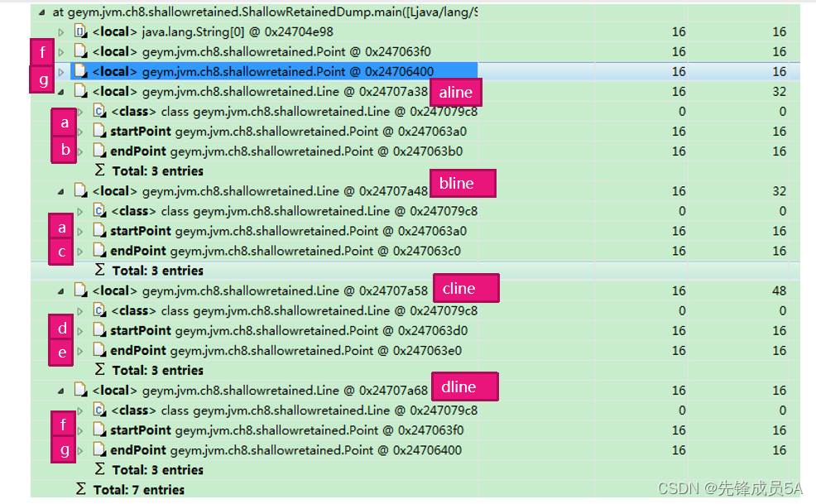Select row 'endPoint ...Point @ 0x247063c0' label

286,251
